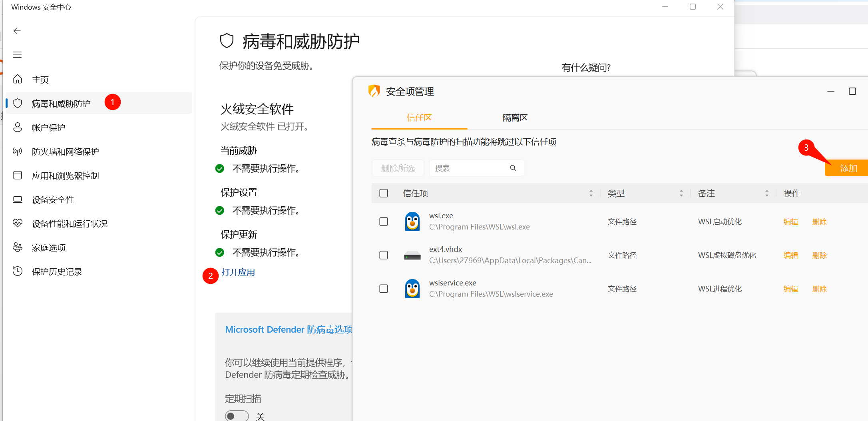Screen dimensions: 868x421
Task: Click the family icon for 家庭选项
Action: point(18,247)
